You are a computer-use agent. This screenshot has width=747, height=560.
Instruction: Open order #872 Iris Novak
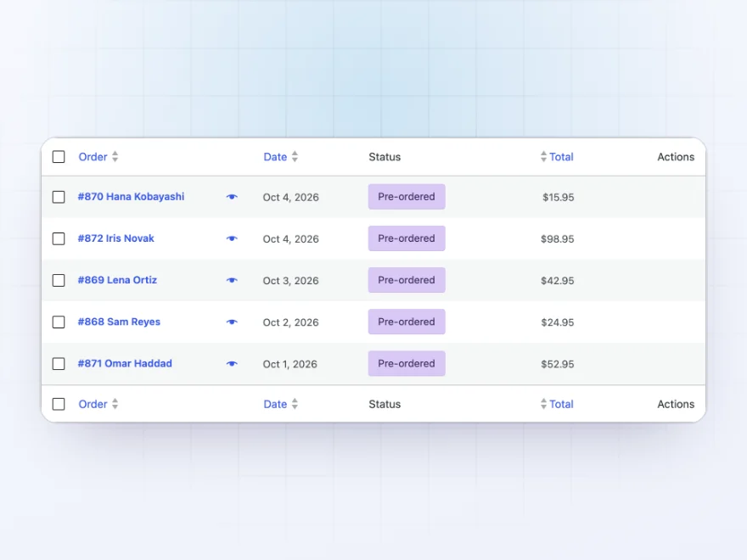(115, 238)
